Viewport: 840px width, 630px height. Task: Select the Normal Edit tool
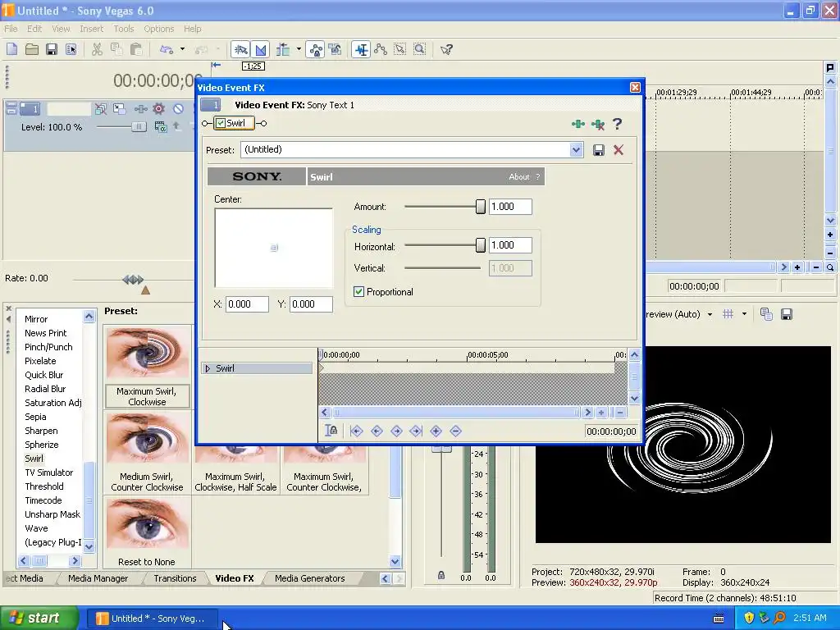click(x=362, y=50)
